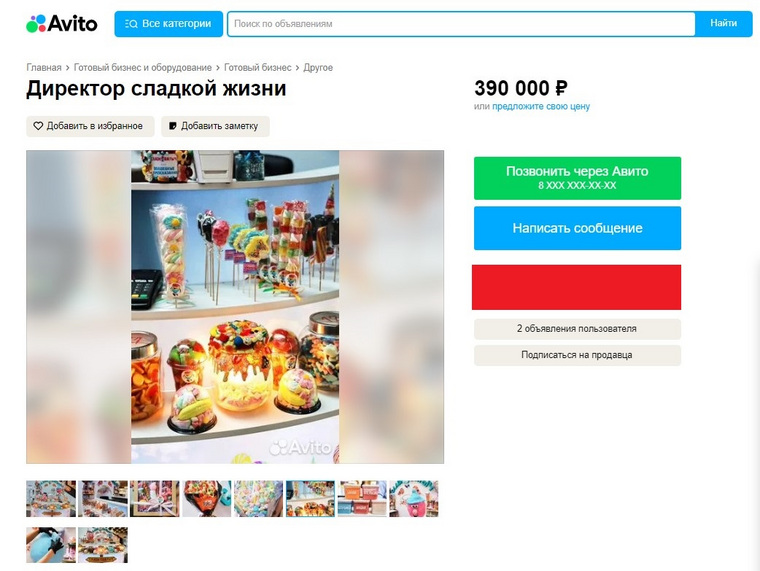Click Написать сообщение button
This screenshot has width=760, height=571.
click(x=577, y=228)
